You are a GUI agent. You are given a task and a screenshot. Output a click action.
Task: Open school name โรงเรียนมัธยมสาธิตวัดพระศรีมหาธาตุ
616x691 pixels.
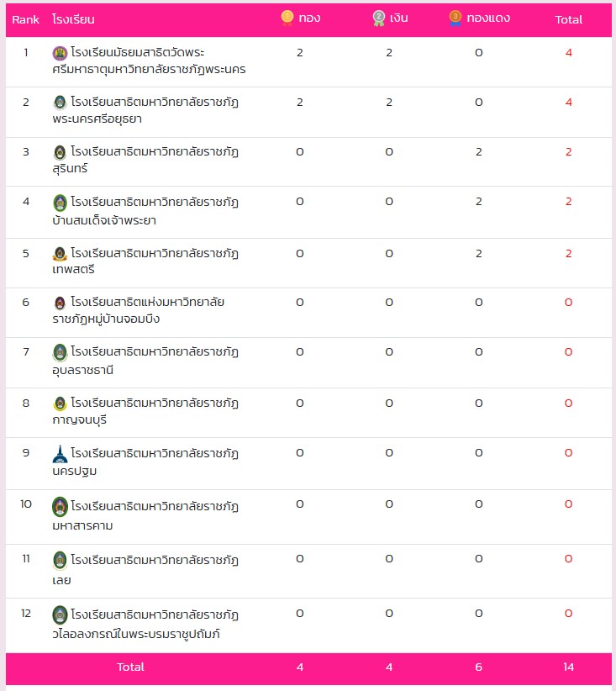click(x=149, y=61)
